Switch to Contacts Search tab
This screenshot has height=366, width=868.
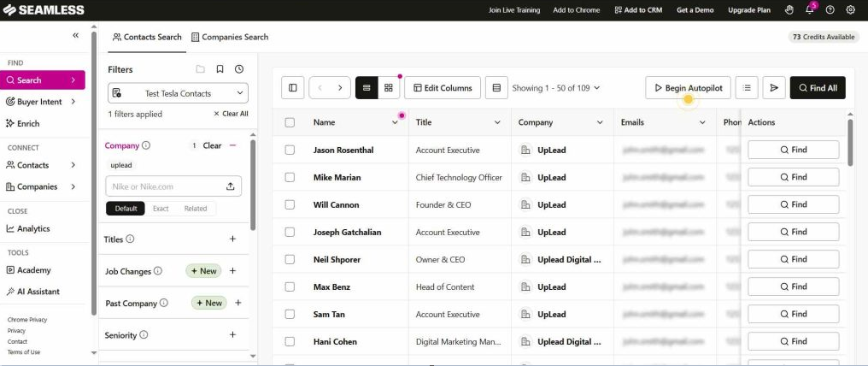[x=147, y=37]
